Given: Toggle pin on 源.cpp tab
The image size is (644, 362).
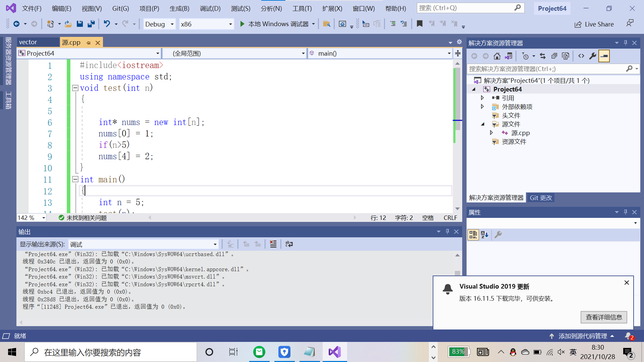Looking at the screenshot, I should (89, 43).
